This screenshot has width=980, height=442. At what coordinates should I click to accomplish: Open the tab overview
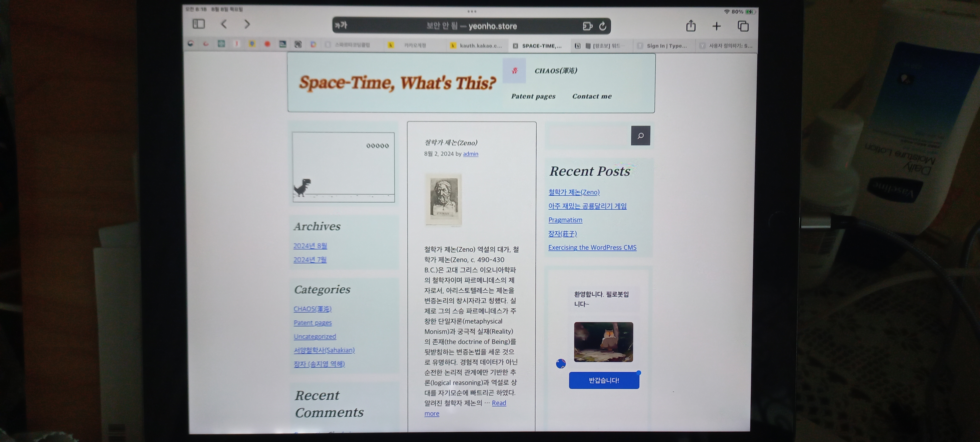(743, 26)
